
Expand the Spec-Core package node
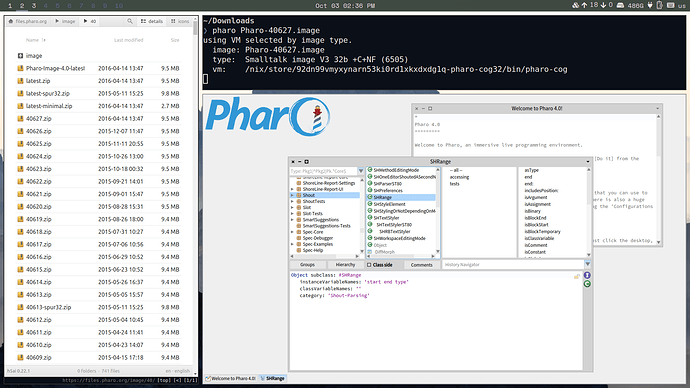[292, 232]
